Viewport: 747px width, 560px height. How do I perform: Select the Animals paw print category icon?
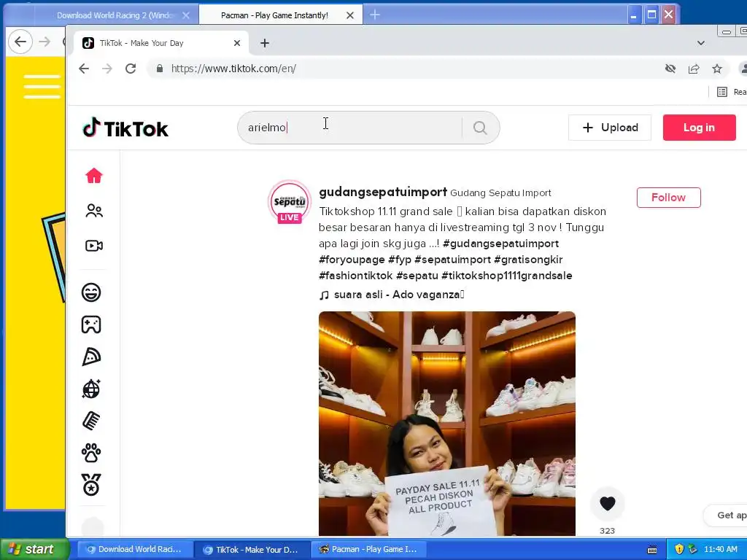[x=91, y=453]
